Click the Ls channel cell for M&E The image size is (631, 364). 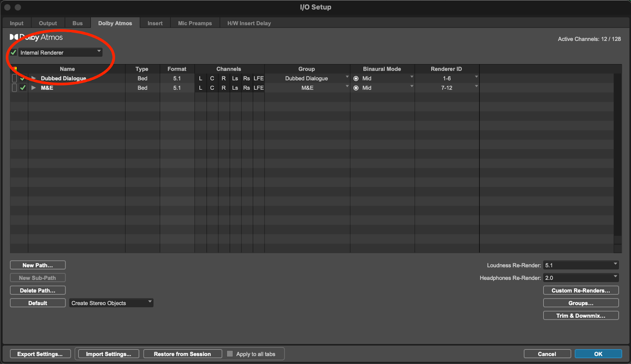point(235,88)
